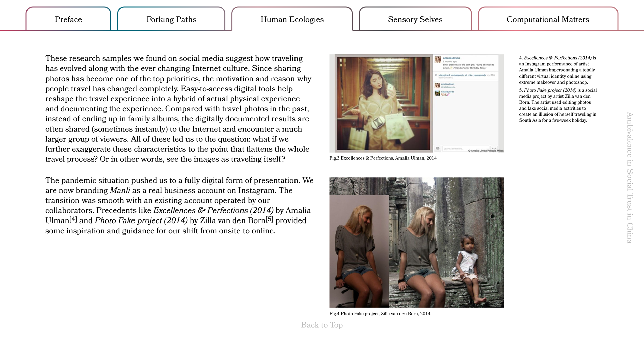Click the italic word Manli in the paragraph
Viewport: 644px width, 346px height.
point(120,190)
